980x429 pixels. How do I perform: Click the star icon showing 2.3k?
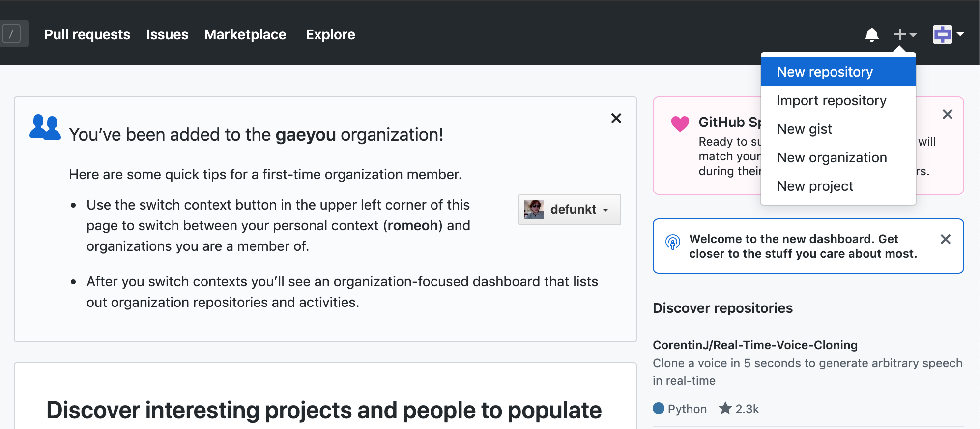coord(725,408)
